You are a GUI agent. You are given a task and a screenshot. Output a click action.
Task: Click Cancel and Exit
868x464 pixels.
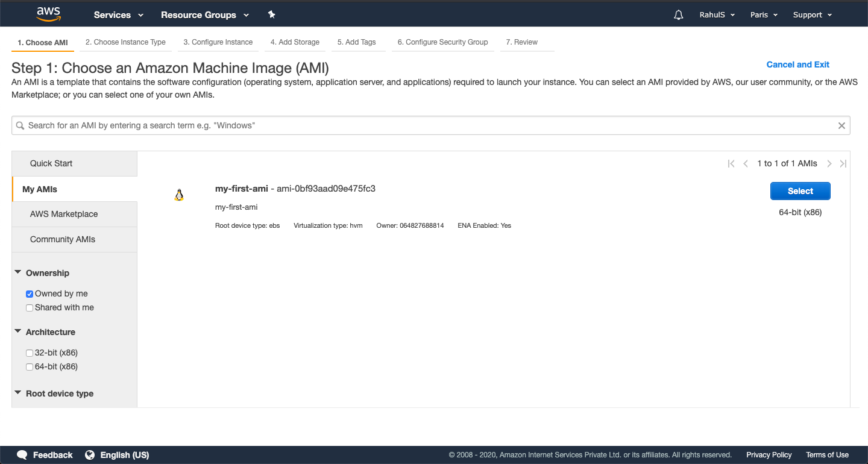pos(797,64)
